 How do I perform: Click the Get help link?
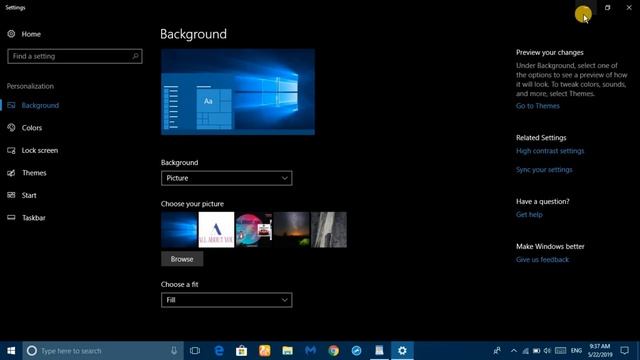point(529,214)
